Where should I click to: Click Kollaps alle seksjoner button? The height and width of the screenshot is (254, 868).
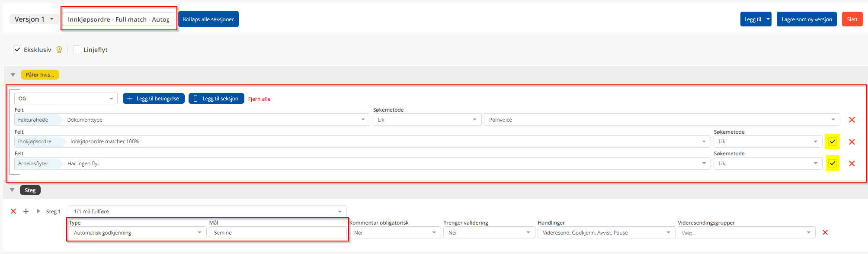click(x=208, y=19)
